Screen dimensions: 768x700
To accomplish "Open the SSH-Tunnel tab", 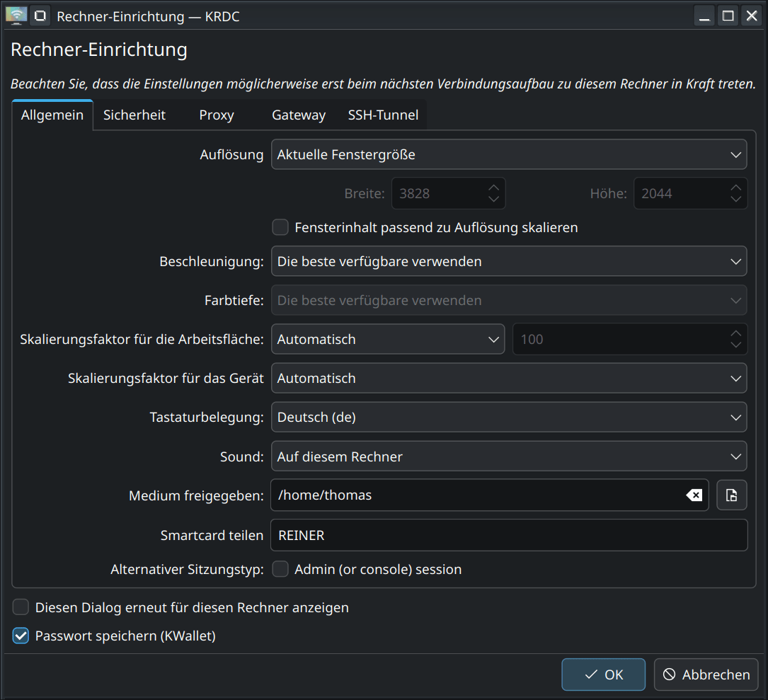I will pos(383,115).
